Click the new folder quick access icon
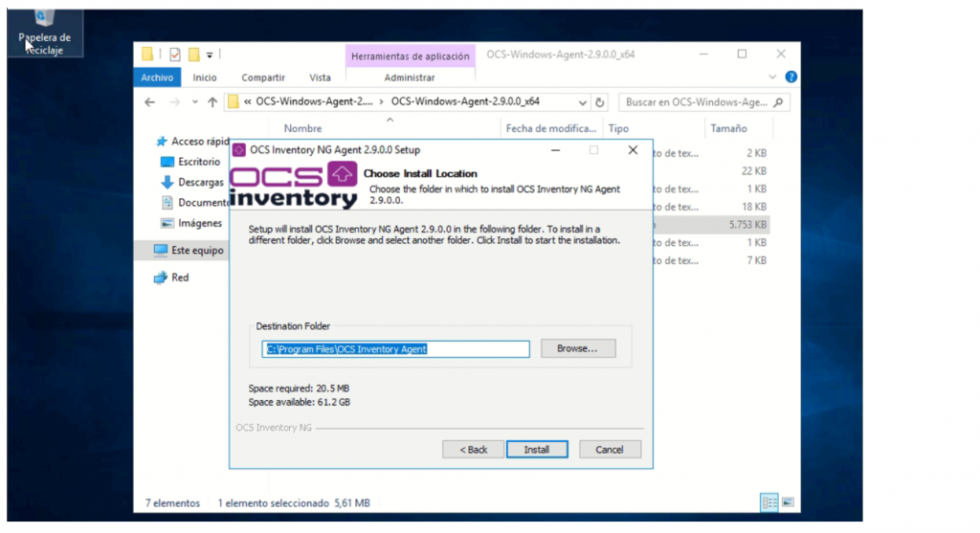Image resolution: width=980 pixels, height=533 pixels. tap(193, 55)
